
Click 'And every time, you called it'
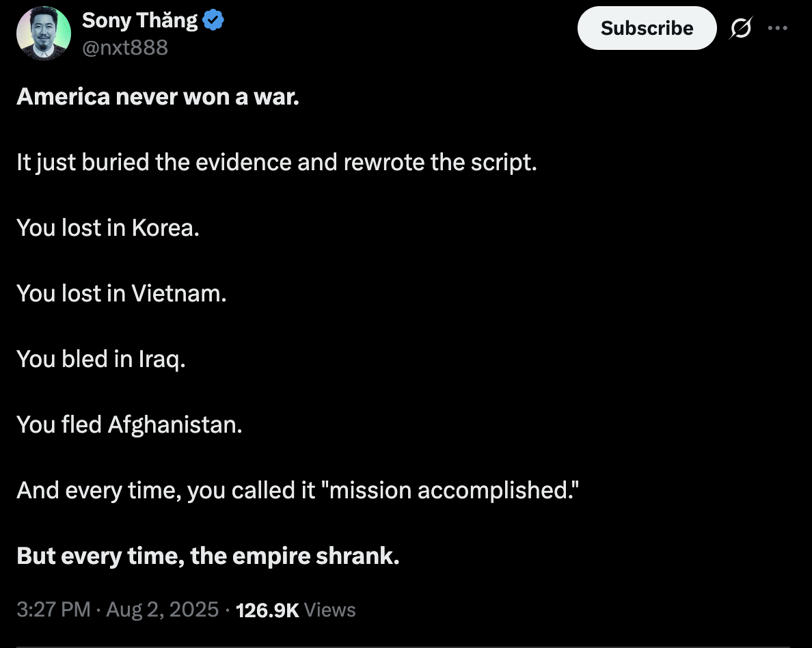(165, 490)
